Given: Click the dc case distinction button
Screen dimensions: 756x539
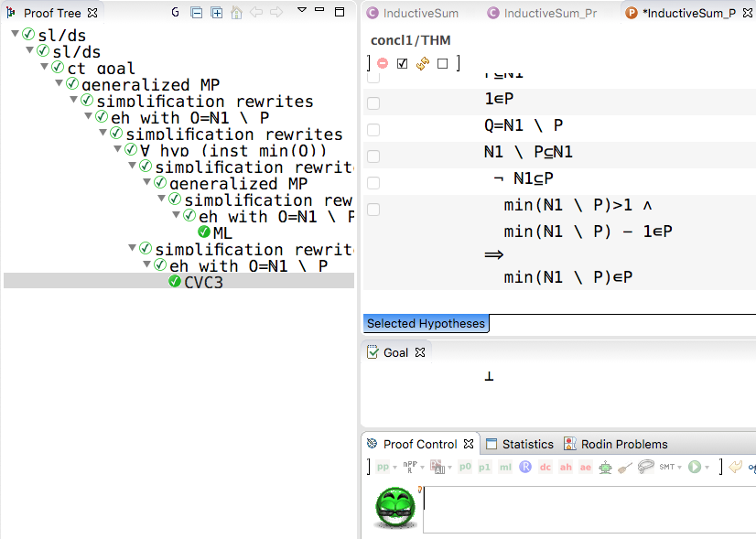Looking at the screenshot, I should [x=545, y=467].
